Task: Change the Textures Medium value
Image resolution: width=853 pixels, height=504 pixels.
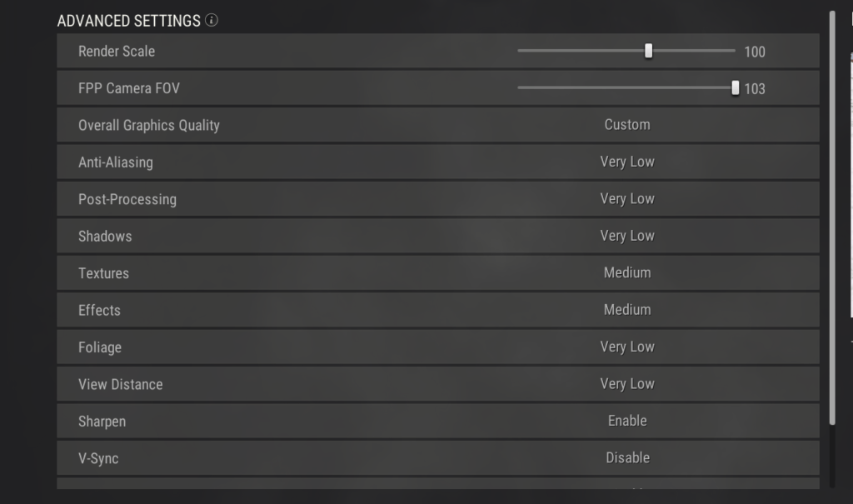Action: [x=627, y=272]
